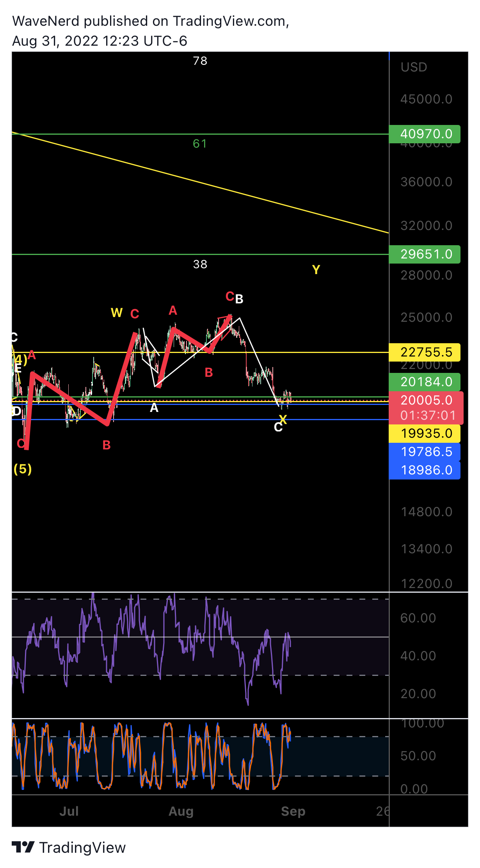
Task: Click the 01:37:01 candle countdown timer
Action: pos(428,415)
